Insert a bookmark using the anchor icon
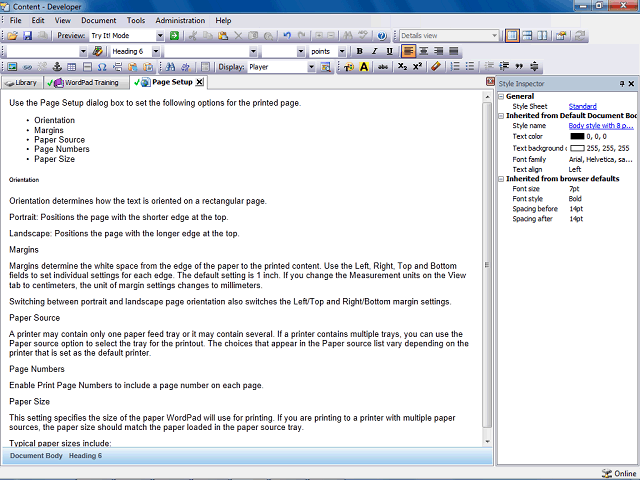 (x=57, y=67)
